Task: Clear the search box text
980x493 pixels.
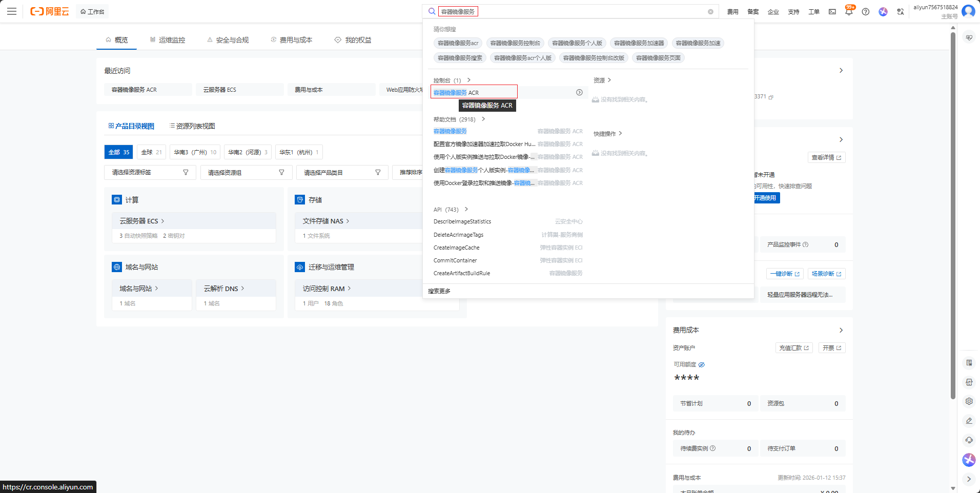Action: click(710, 12)
